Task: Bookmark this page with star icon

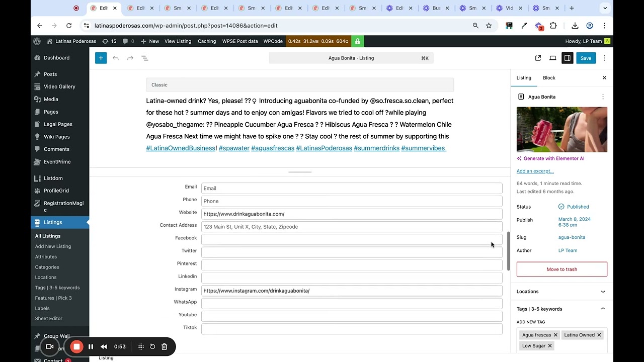Action: coord(489,26)
